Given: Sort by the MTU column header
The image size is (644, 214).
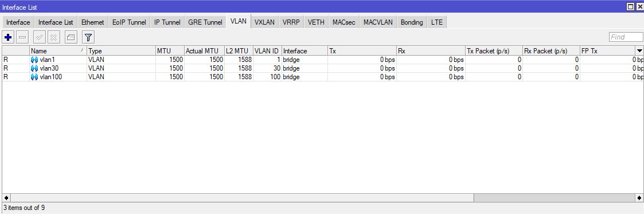Looking at the screenshot, I should 170,51.
